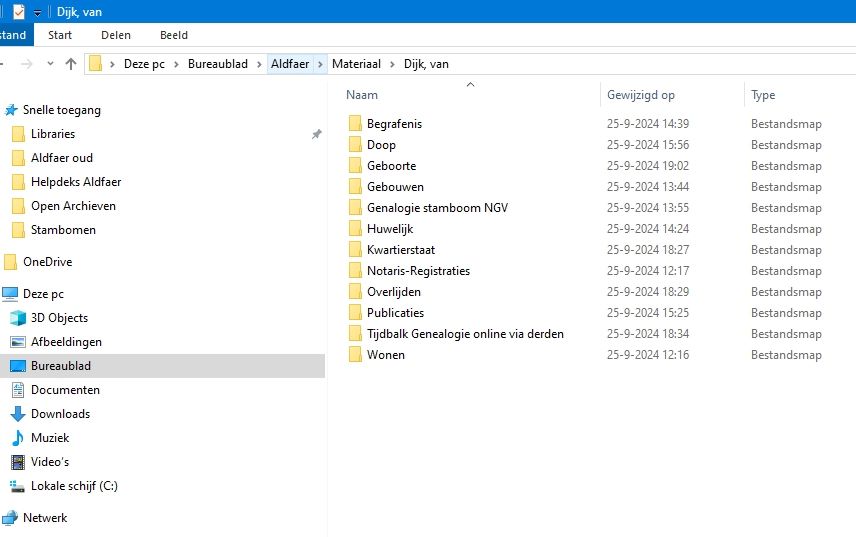This screenshot has height=537, width=856.
Task: Open the Documenten folder icon
Action: click(18, 390)
